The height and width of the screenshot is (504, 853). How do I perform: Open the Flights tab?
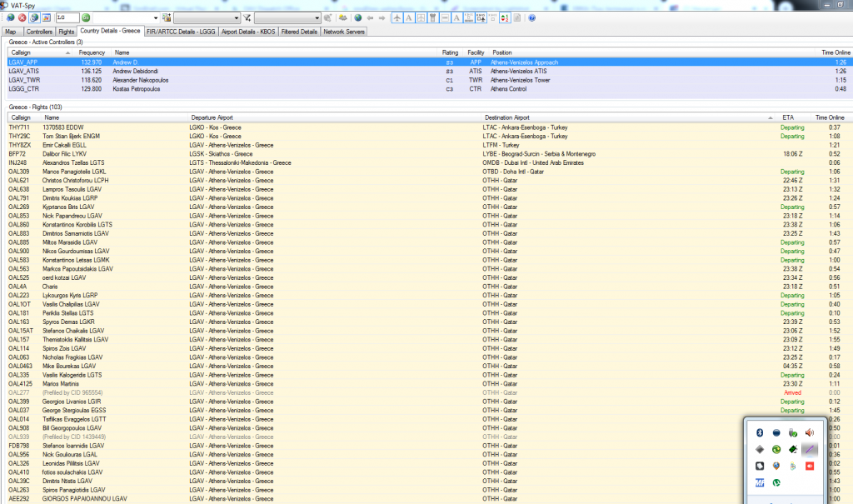click(67, 32)
